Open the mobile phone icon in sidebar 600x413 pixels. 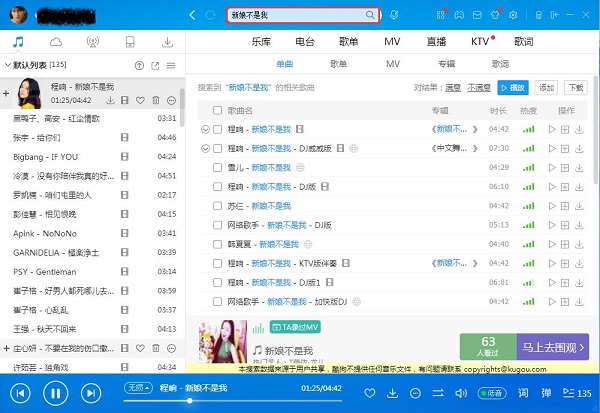tap(130, 42)
